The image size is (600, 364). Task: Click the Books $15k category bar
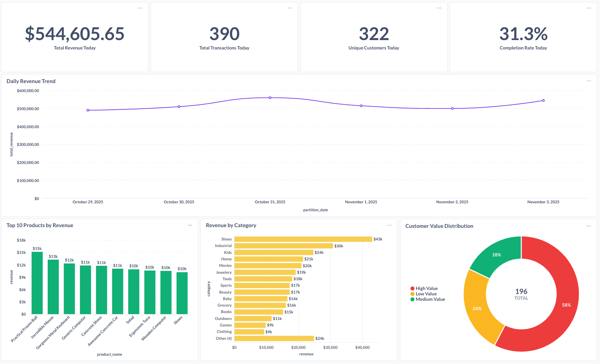tap(259, 312)
